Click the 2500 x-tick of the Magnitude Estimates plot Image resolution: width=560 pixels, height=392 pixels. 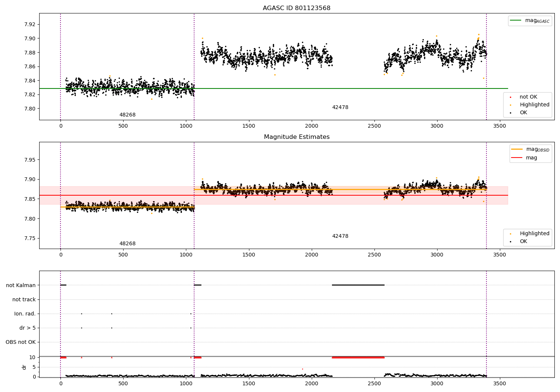point(374,255)
